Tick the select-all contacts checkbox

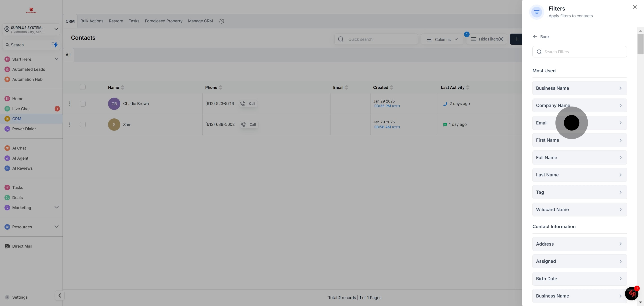click(83, 87)
